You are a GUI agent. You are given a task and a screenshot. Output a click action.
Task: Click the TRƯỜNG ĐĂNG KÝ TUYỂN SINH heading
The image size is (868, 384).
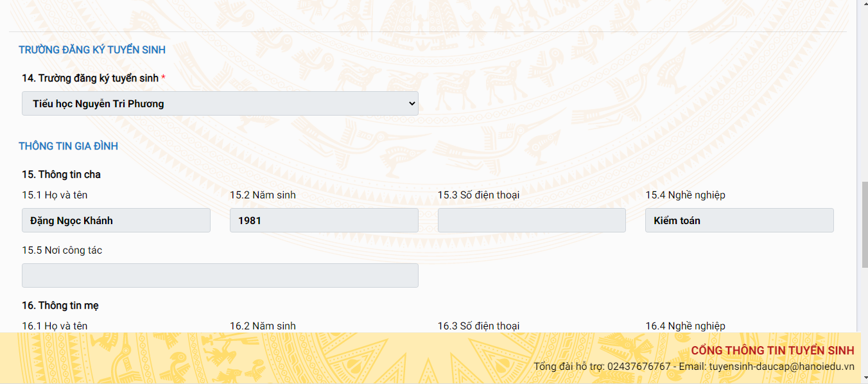92,50
